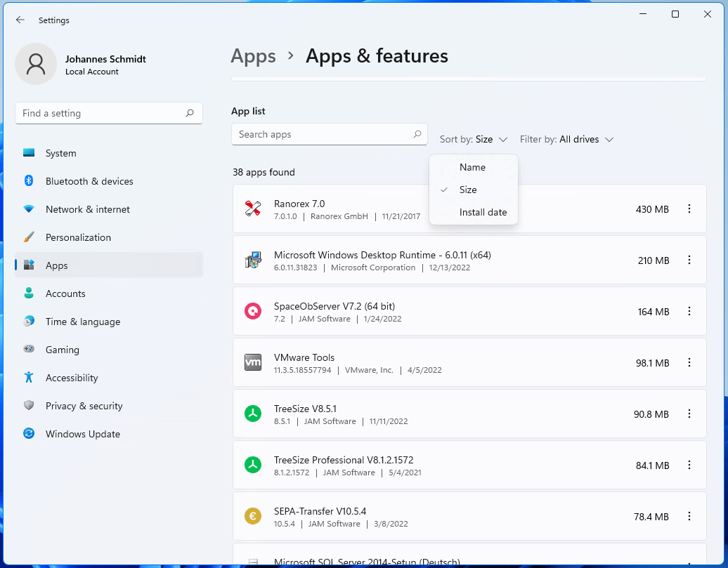The height and width of the screenshot is (568, 728).
Task: Click the back arrow in Settings
Action: click(20, 20)
